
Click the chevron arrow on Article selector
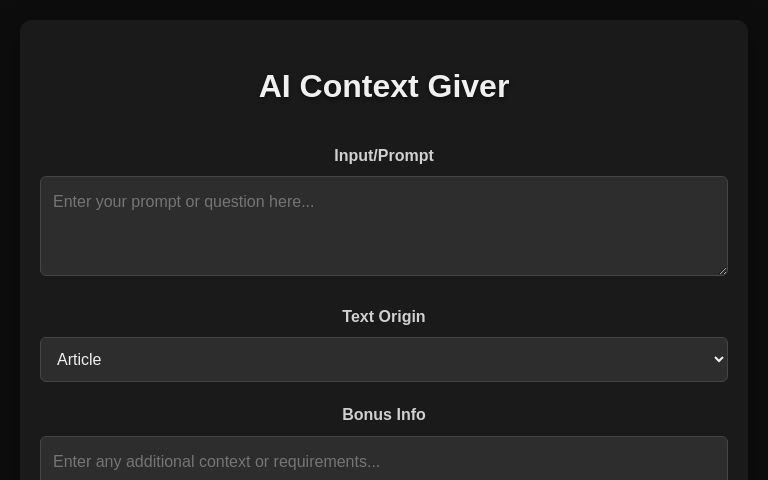click(x=719, y=359)
